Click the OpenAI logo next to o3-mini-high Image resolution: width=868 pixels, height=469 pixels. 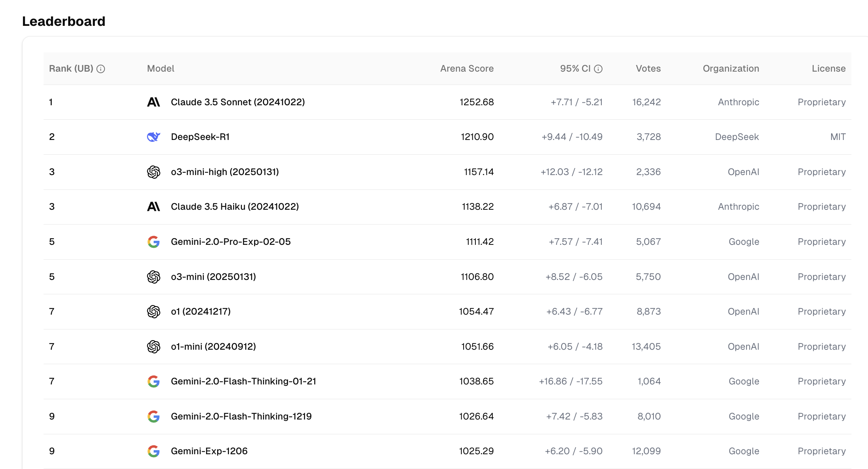pos(154,172)
